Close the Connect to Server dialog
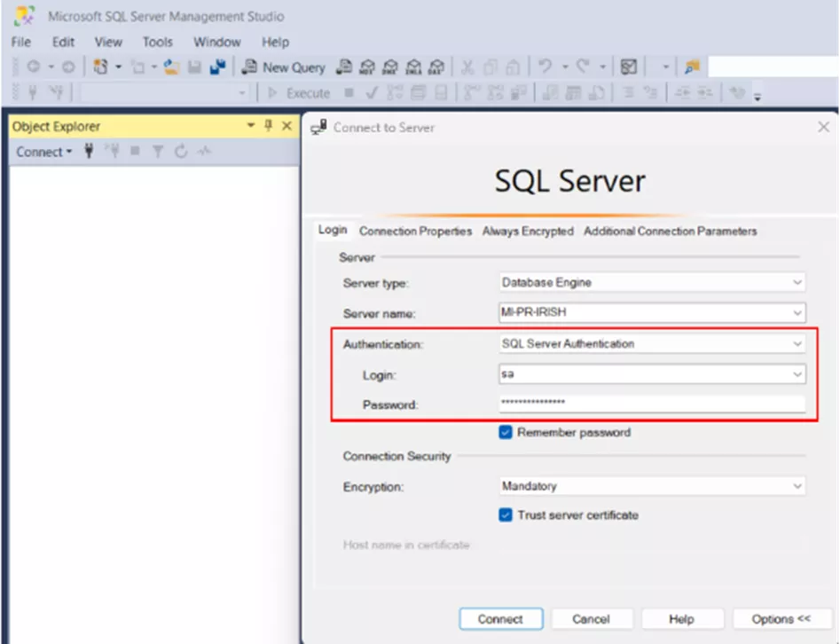This screenshot has height=644, width=840. click(x=823, y=127)
